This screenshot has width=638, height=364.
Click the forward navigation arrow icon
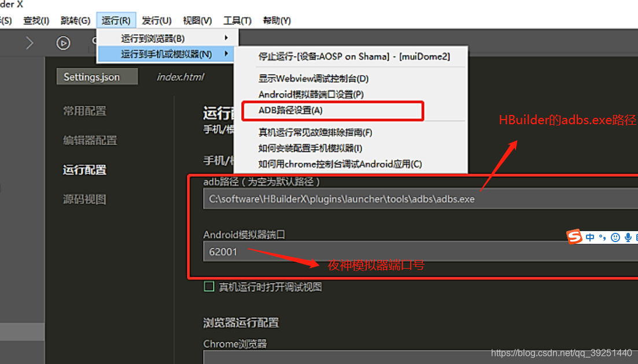29,43
